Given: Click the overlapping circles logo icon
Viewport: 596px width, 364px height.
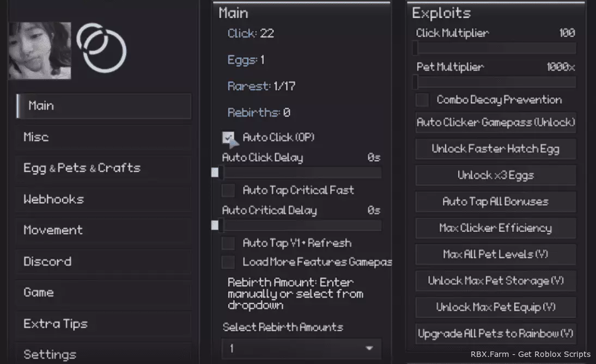Looking at the screenshot, I should point(101,48).
